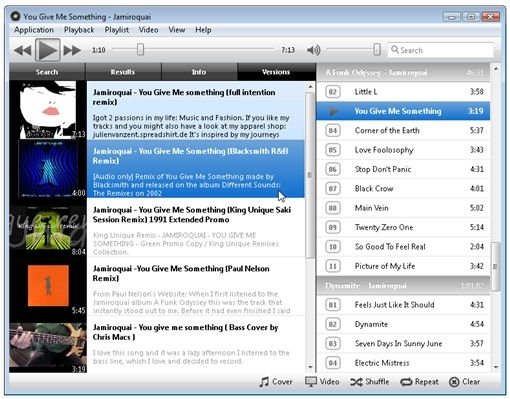Toggle the Video view button
Viewport: 510px width, 399px height.
322,382
